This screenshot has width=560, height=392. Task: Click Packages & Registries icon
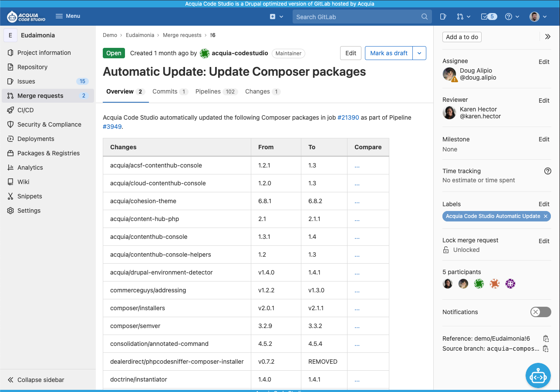coord(10,153)
